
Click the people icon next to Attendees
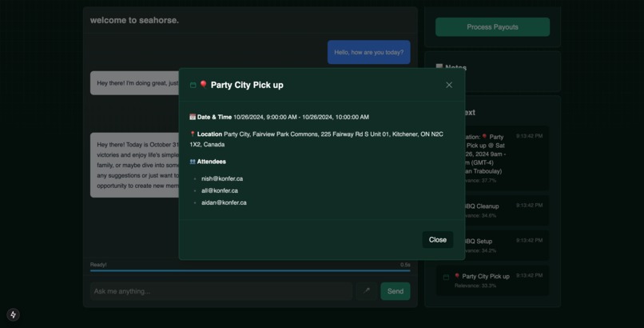[193, 162]
